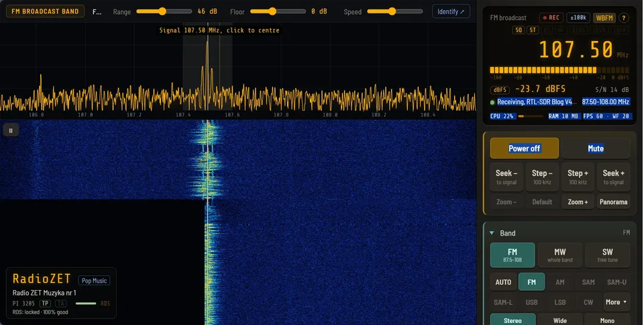Screen dimensions: 644x325
Task: Click the ±100k bandwidth indicator
Action: pos(578,17)
